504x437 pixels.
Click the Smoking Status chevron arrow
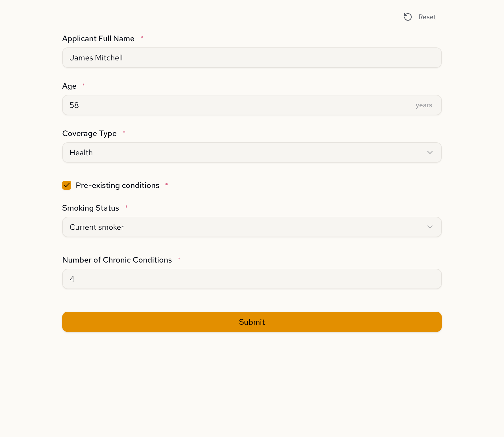coord(430,227)
